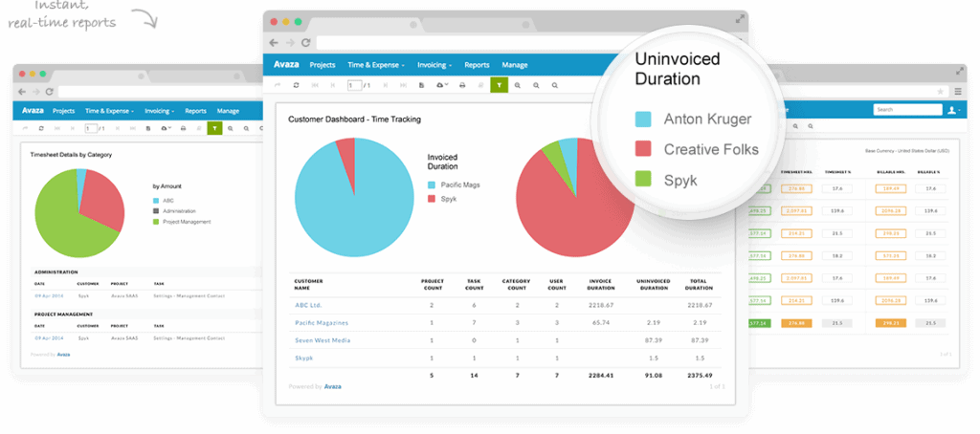
Task: Click the Creative Folks red legend swatch
Action: tap(644, 149)
